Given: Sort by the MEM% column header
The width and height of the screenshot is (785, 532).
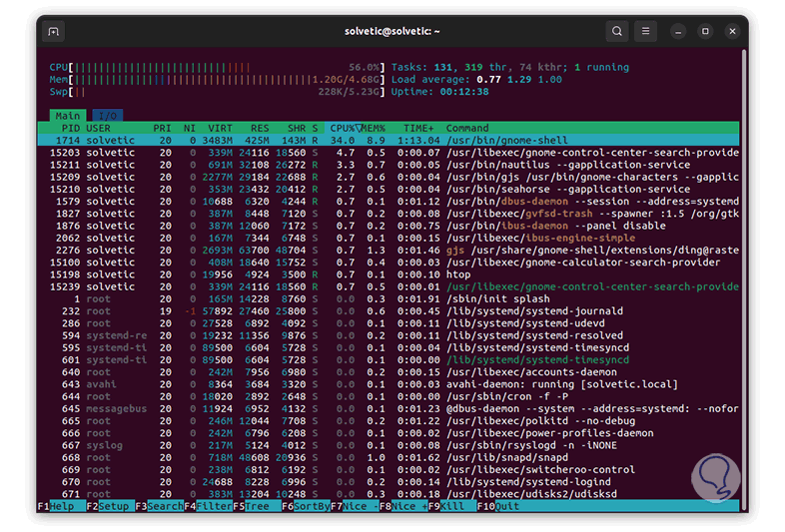Looking at the screenshot, I should point(374,128).
